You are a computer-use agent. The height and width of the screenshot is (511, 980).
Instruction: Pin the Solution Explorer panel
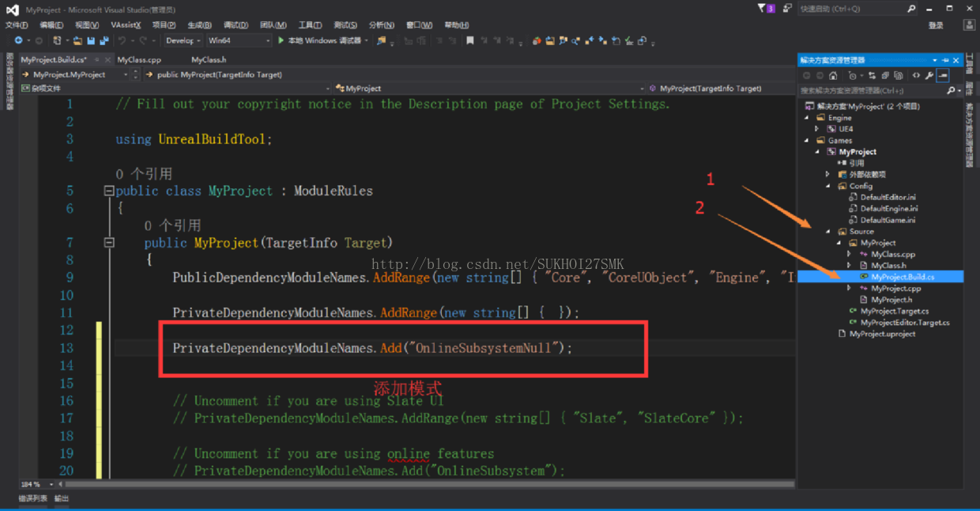point(945,60)
